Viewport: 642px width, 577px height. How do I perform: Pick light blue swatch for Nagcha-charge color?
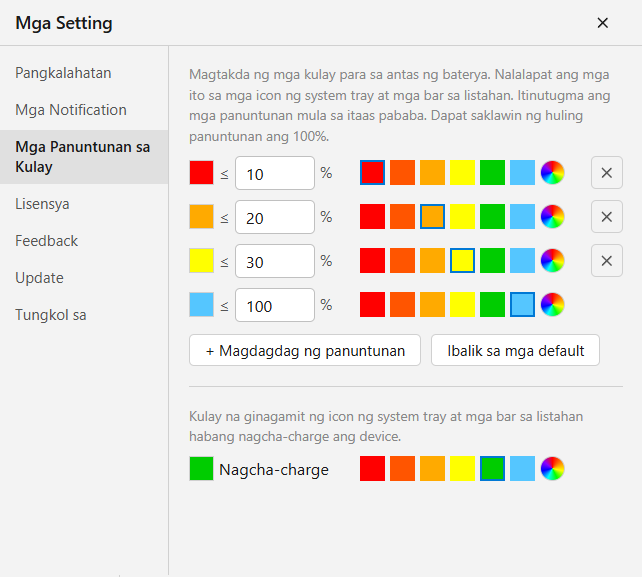[x=522, y=468]
